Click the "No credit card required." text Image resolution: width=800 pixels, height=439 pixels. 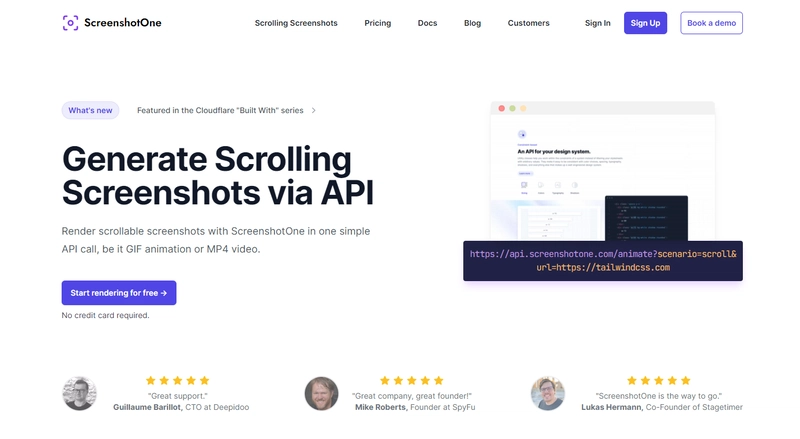pos(106,315)
